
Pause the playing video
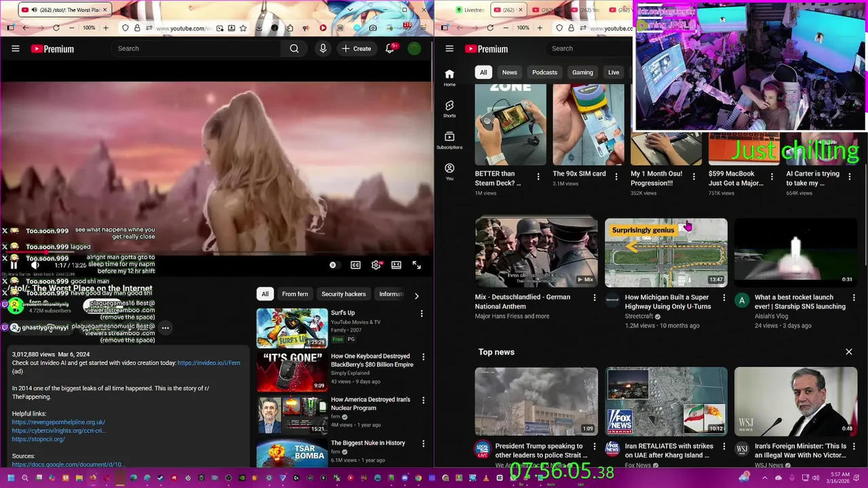pyautogui.click(x=14, y=265)
